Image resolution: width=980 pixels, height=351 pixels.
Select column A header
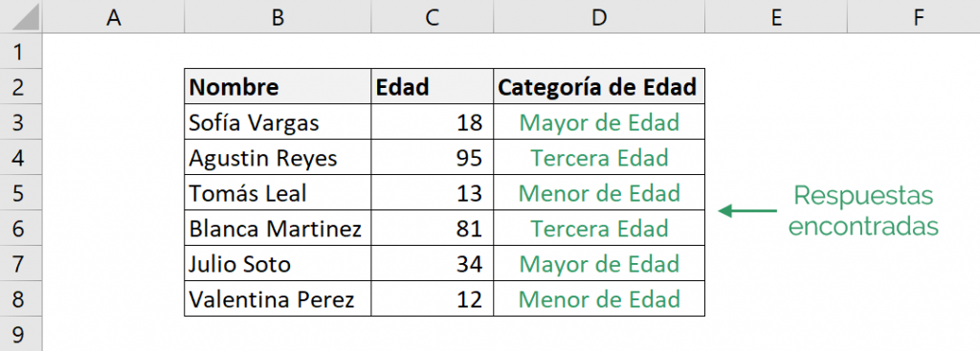click(113, 17)
